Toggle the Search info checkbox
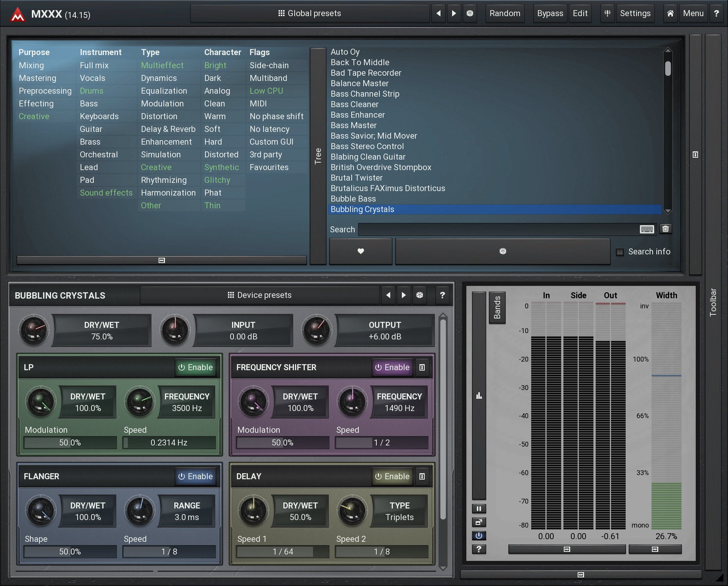Viewport: 728px width, 586px height. point(620,252)
